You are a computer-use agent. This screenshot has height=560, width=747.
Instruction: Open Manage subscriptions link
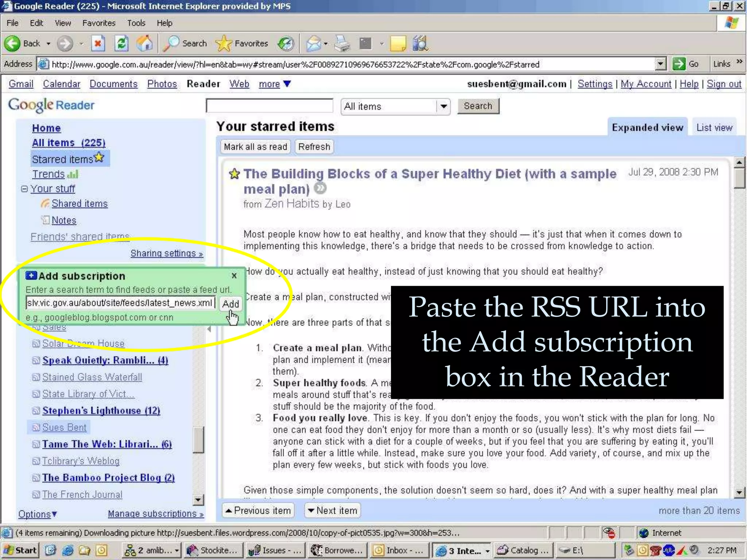156,514
